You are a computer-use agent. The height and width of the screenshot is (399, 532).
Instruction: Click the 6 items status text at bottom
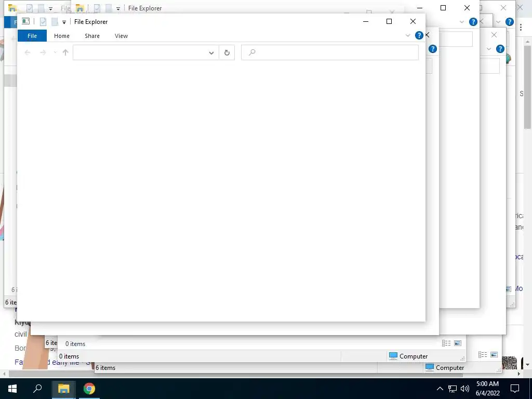coord(105,368)
